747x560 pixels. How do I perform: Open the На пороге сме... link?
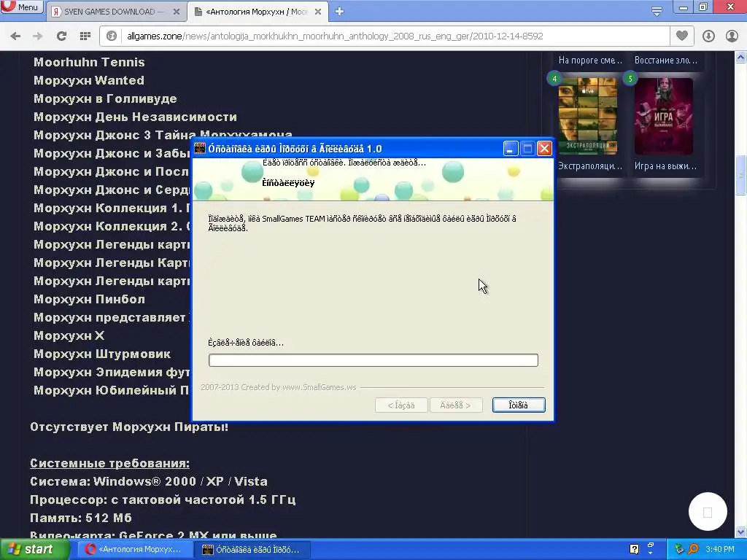[590, 61]
